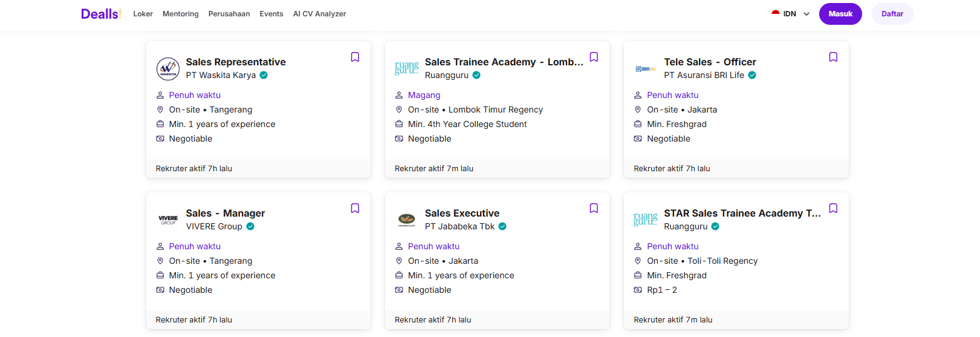
Task: Open the Tele Sales - Officer title
Action: (x=710, y=62)
